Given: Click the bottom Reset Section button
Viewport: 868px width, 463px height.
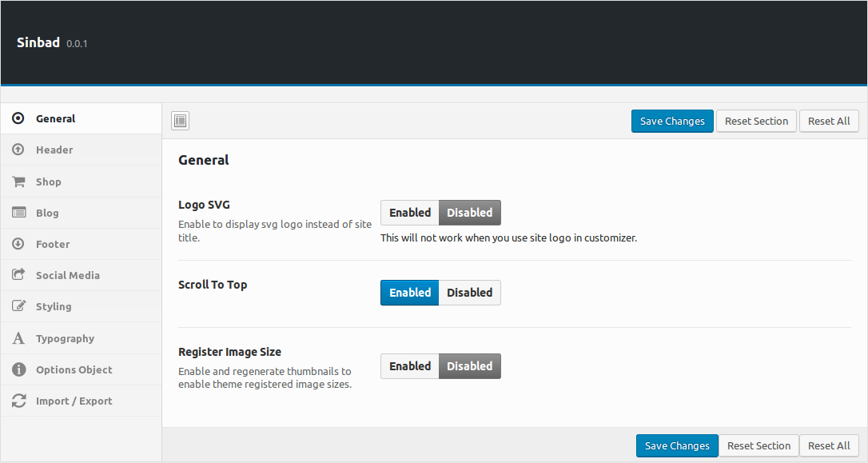Looking at the screenshot, I should pos(759,446).
